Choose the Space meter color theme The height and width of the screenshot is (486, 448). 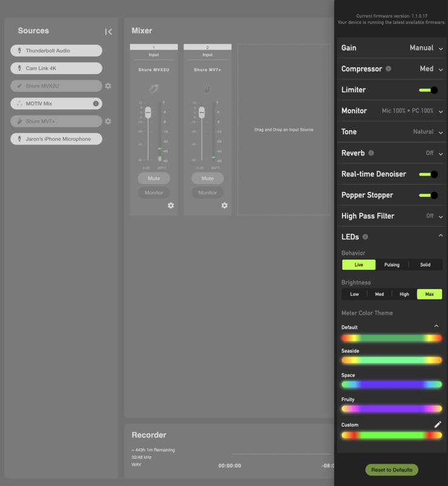coord(392,385)
